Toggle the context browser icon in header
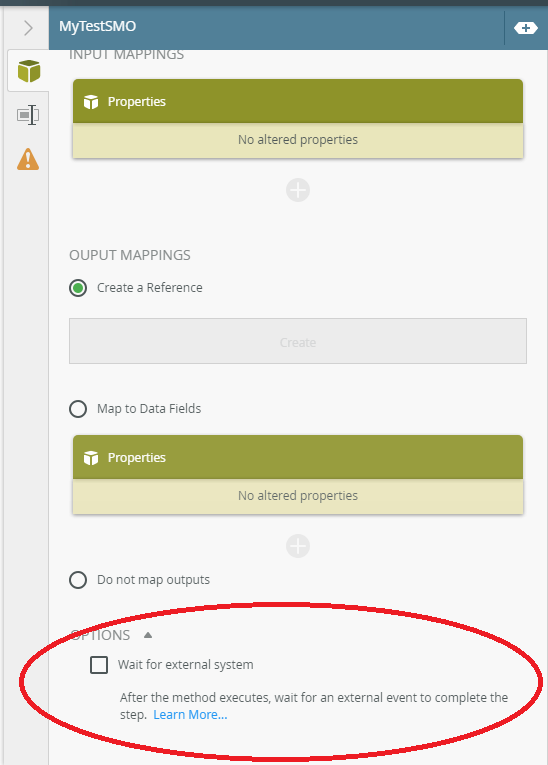This screenshot has width=548, height=765. [x=526, y=28]
